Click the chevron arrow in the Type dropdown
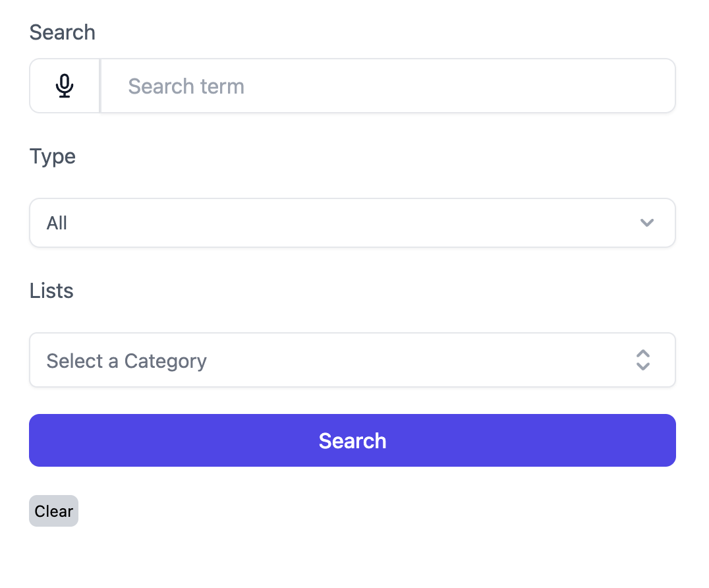The image size is (709, 588). point(646,223)
